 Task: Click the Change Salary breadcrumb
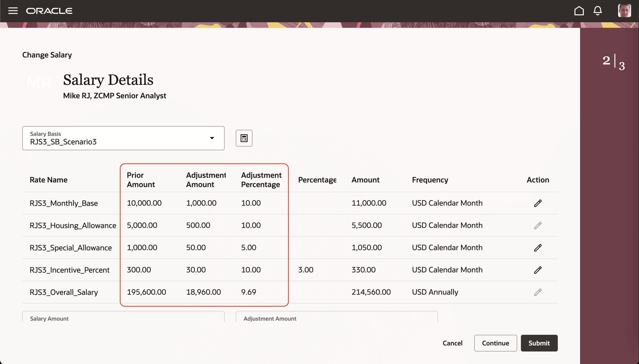[x=47, y=55]
